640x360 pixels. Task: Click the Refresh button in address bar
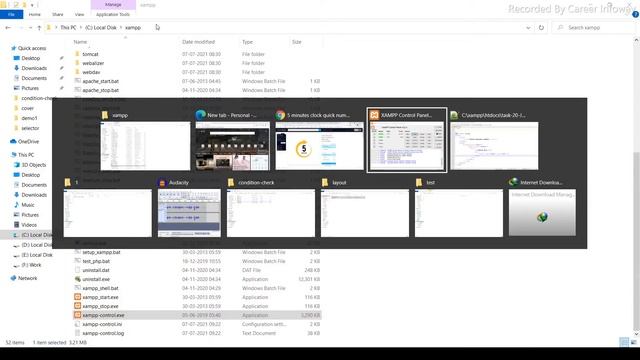[541, 27]
